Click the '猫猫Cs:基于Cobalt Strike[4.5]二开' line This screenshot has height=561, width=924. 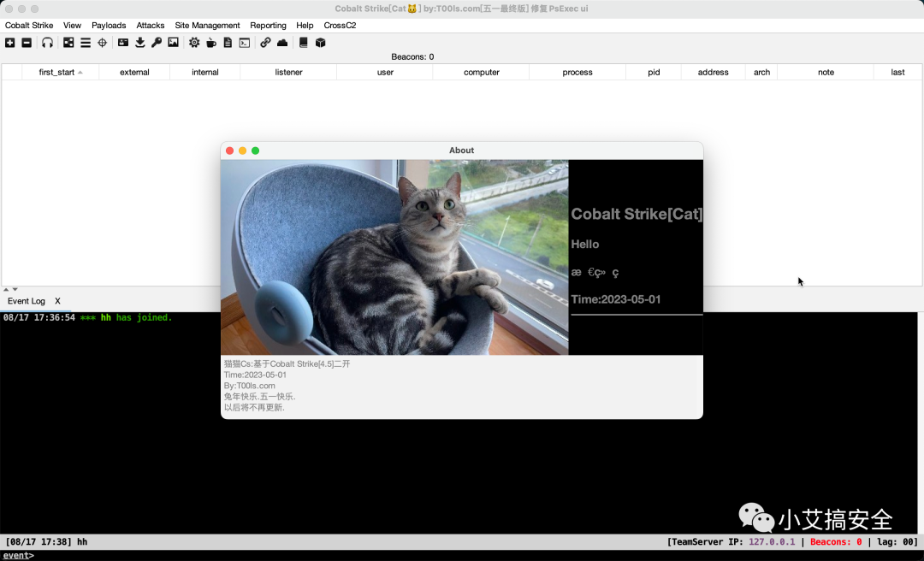287,364
